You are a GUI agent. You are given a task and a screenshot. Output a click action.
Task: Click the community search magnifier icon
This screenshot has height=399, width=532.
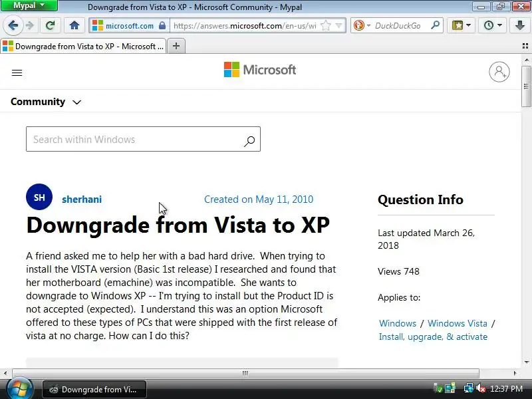[249, 140]
